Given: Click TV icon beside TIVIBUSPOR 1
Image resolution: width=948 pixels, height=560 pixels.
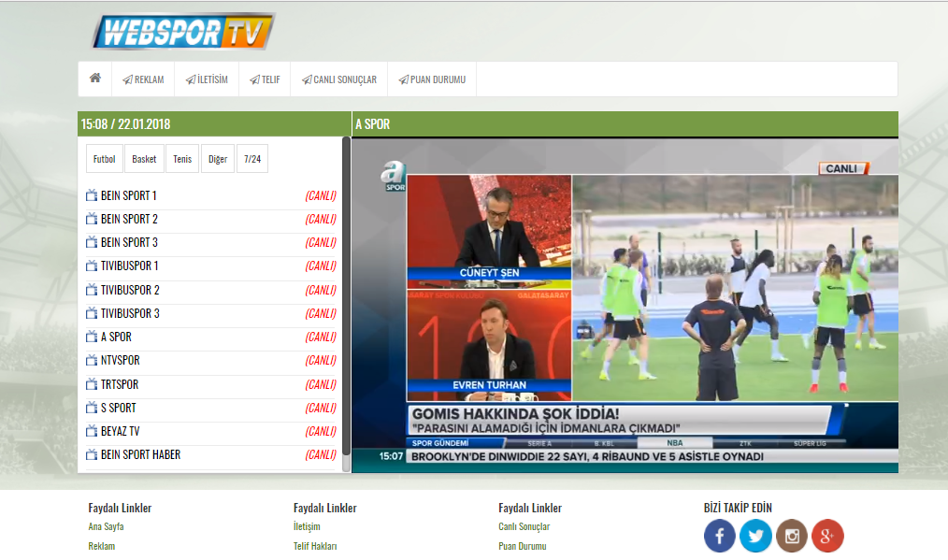Looking at the screenshot, I should (x=92, y=266).
